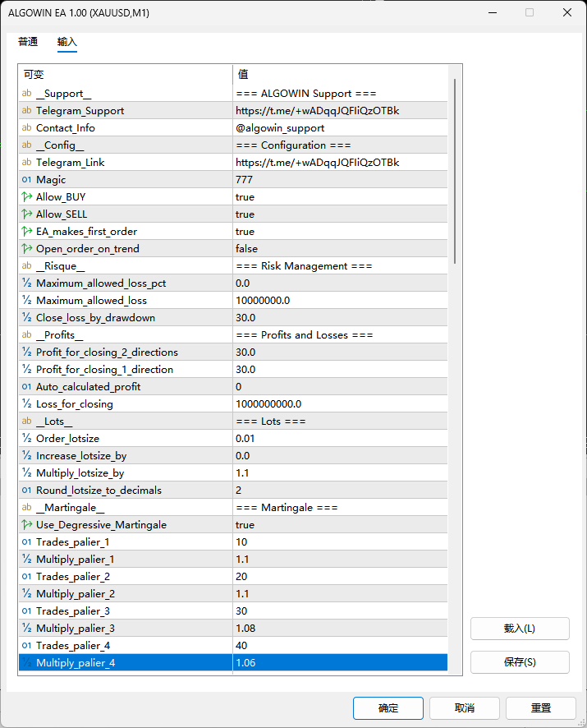Click the parameter list vertical scrollbar

pyautogui.click(x=455, y=171)
